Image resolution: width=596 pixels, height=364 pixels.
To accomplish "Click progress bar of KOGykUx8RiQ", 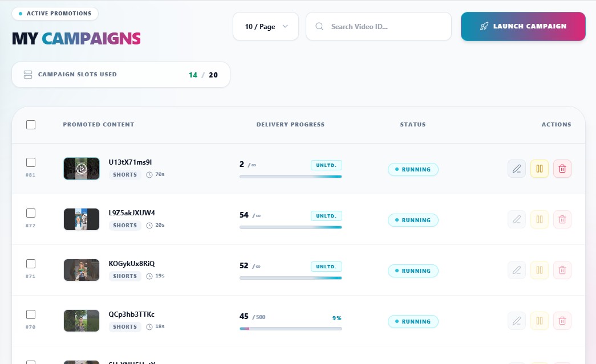I will coord(291,278).
